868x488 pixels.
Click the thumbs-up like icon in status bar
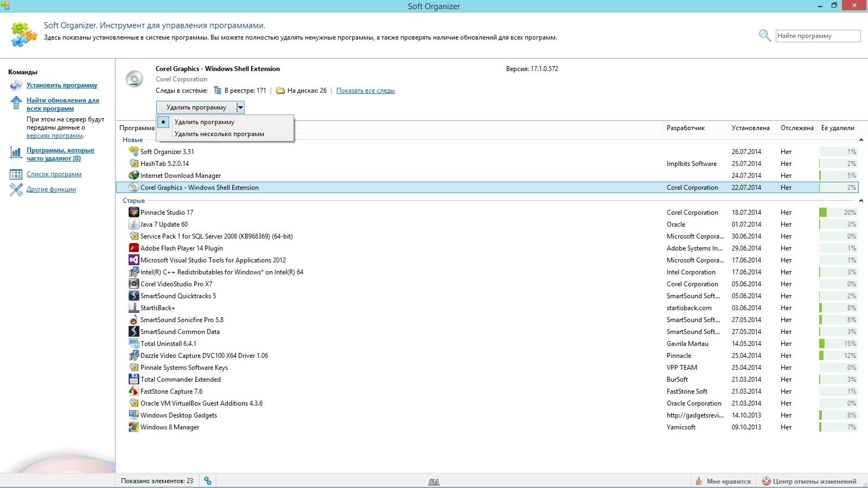pos(699,481)
